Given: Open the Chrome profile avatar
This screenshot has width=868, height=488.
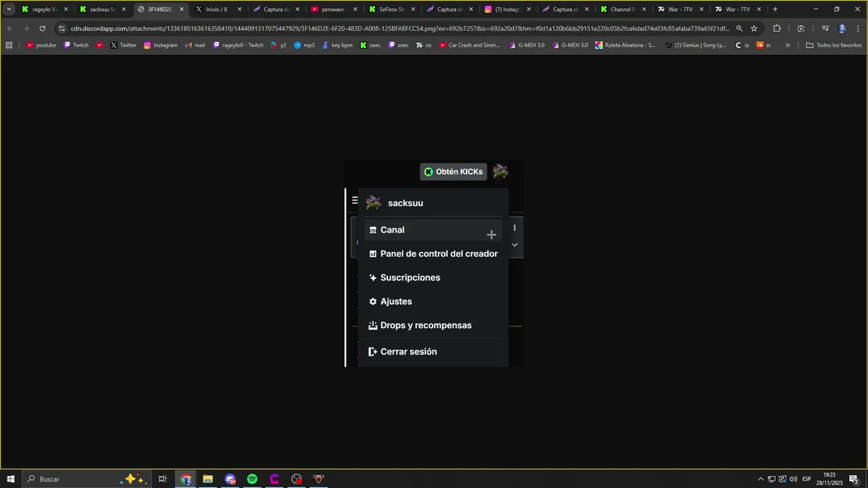Looking at the screenshot, I should click(842, 28).
